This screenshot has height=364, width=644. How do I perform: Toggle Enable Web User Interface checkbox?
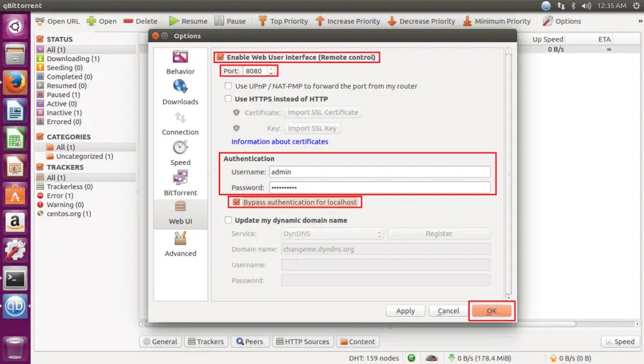[x=221, y=57]
